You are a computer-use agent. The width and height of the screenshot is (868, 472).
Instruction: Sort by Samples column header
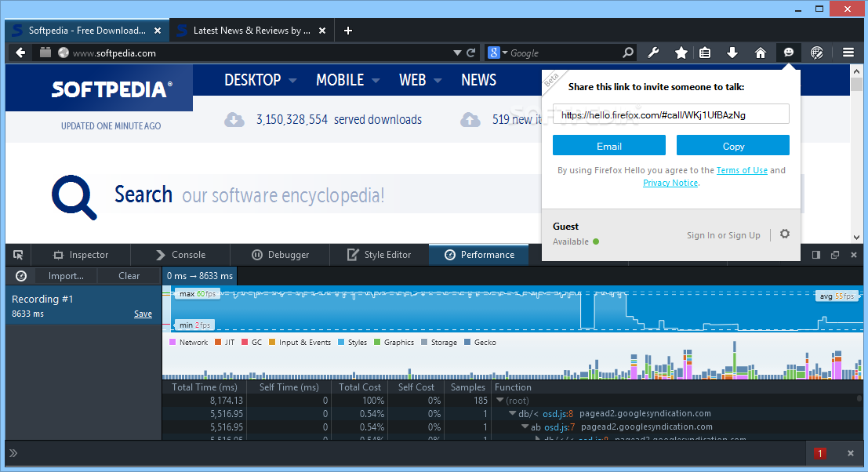pos(468,387)
